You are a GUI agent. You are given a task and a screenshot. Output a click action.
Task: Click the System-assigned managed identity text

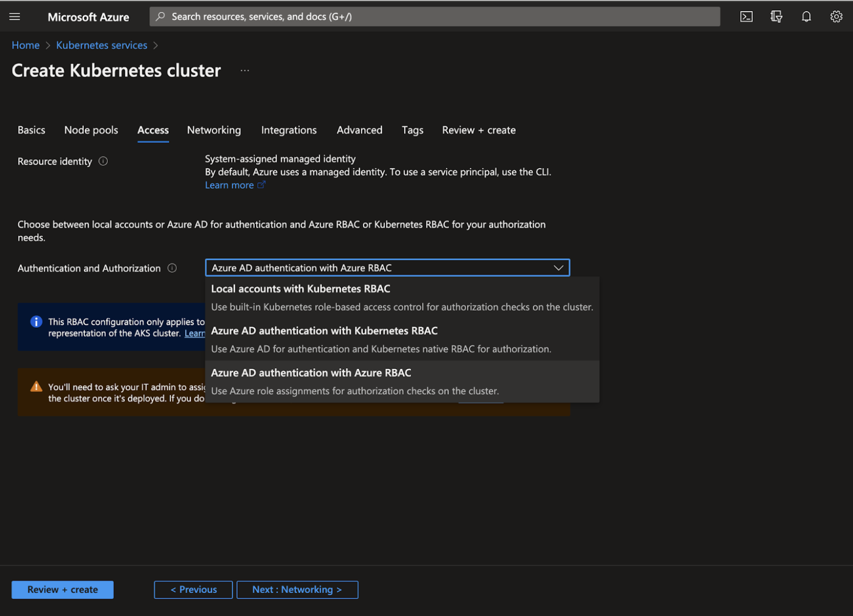[280, 159]
